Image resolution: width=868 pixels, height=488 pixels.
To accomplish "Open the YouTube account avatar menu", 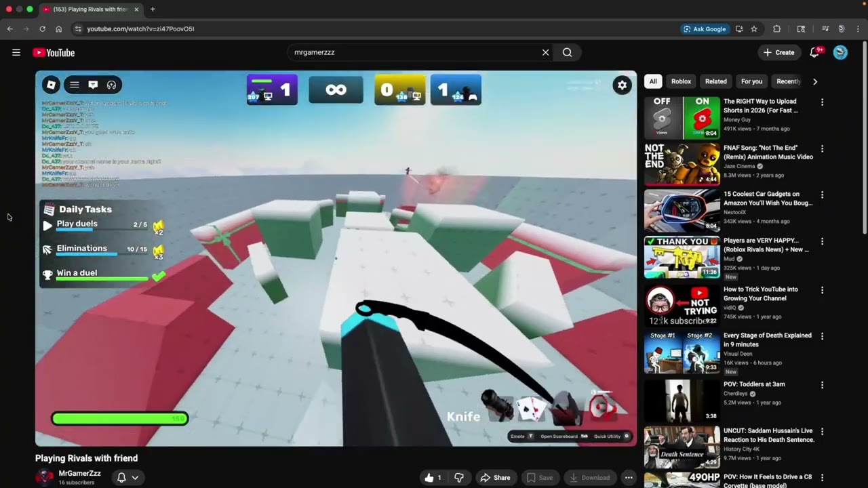I will [x=840, y=52].
